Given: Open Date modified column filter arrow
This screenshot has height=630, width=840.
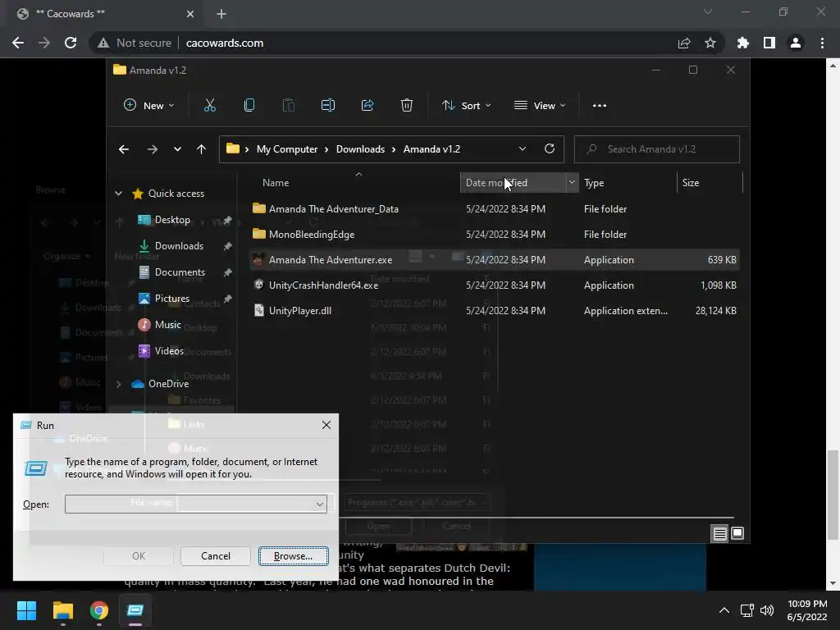Looking at the screenshot, I should coord(572,183).
